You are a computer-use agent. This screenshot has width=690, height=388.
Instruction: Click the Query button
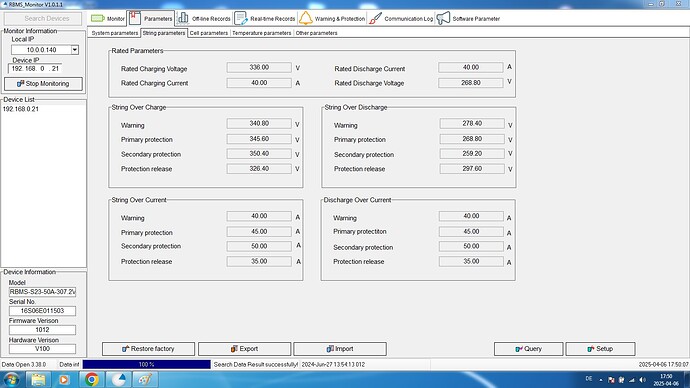(x=529, y=349)
